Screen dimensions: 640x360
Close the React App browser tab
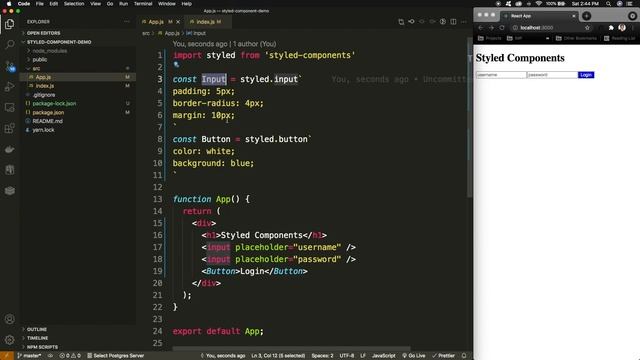pos(573,16)
